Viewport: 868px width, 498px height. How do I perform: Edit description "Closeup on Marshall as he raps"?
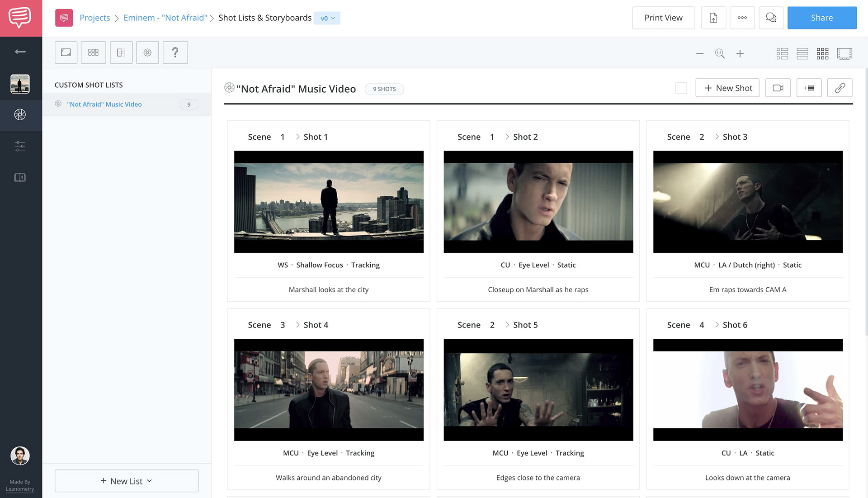(x=538, y=289)
